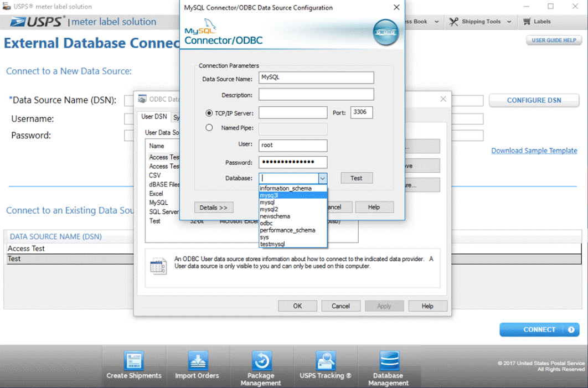Click Cancel in ODBC Data Source Administrator
588x388 pixels.
(341, 306)
